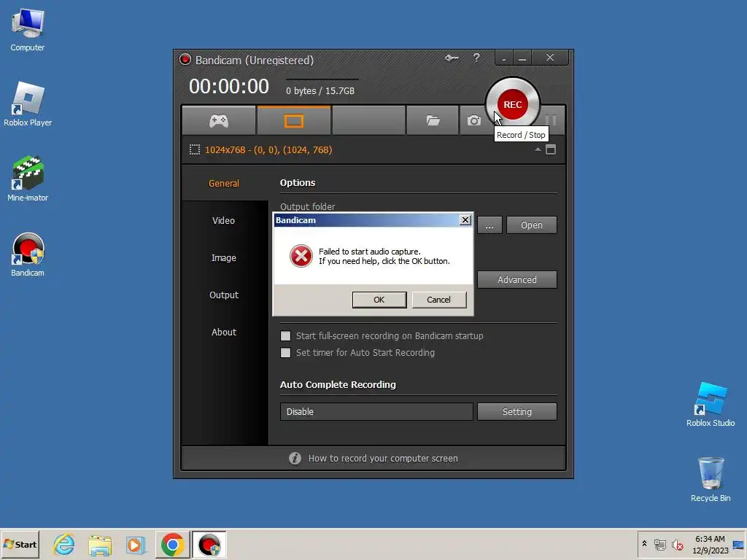747x560 pixels.
Task: Click the full-screen rectangle icon beside resolution
Action: (551, 150)
